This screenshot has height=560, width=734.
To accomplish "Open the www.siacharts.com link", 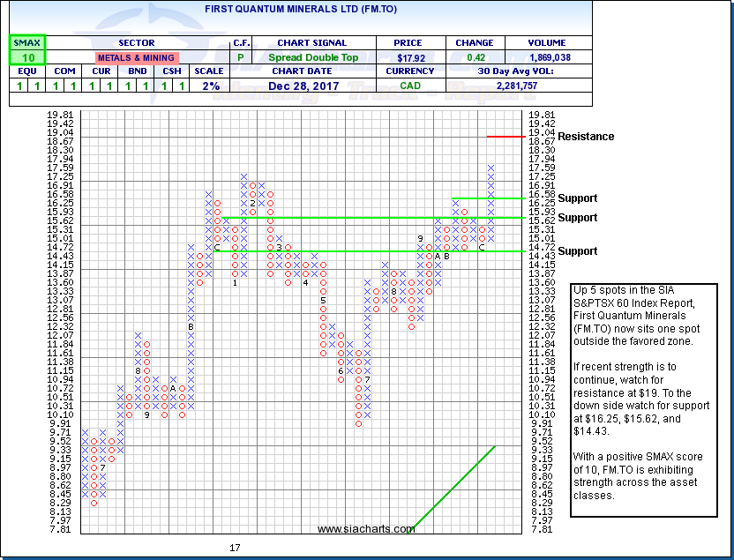I will [x=366, y=529].
